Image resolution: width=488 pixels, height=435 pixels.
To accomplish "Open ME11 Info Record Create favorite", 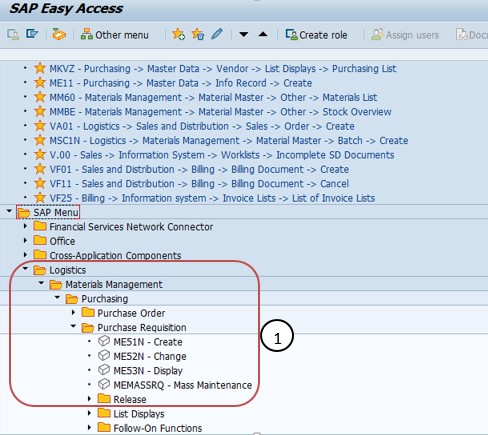I will click(x=181, y=83).
